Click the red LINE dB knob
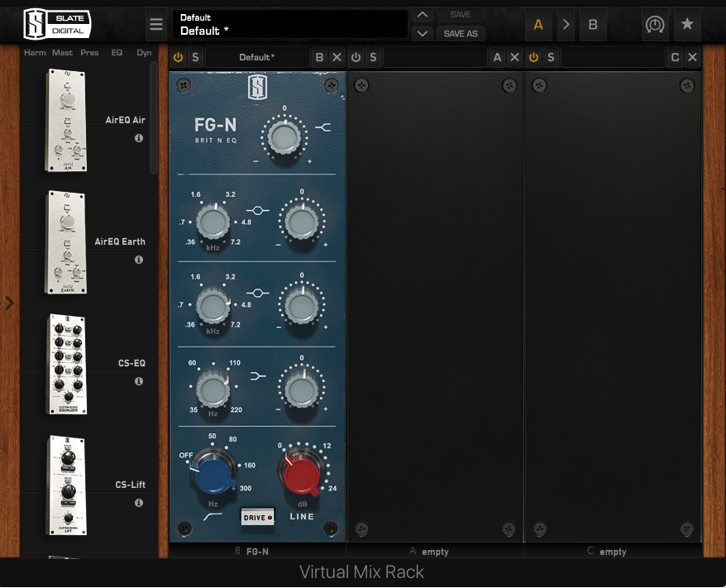Image resolution: width=726 pixels, height=588 pixels. click(x=302, y=473)
